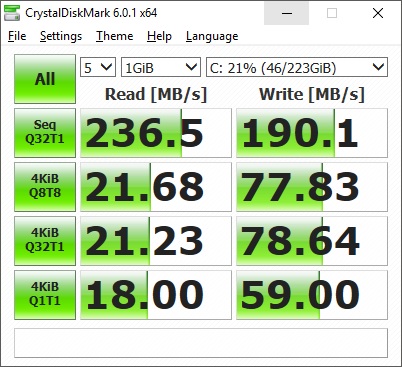Click the empty comment field at bottom
Viewport: 402px width, 367px height.
[201, 343]
